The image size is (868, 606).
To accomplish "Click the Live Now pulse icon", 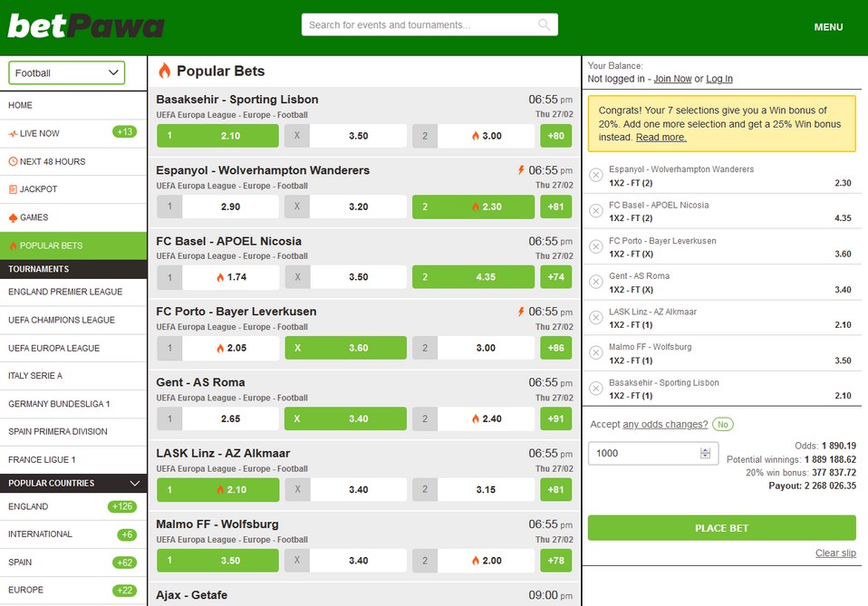I will coord(13,133).
